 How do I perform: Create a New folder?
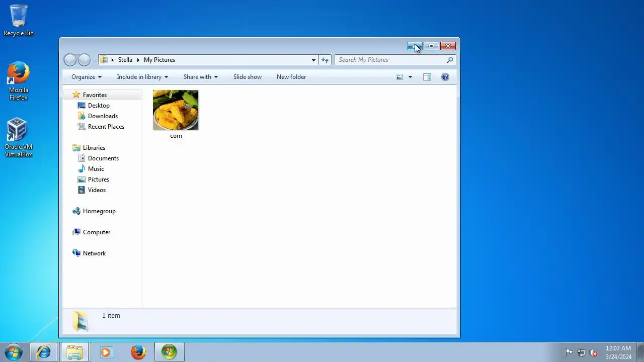coord(291,77)
